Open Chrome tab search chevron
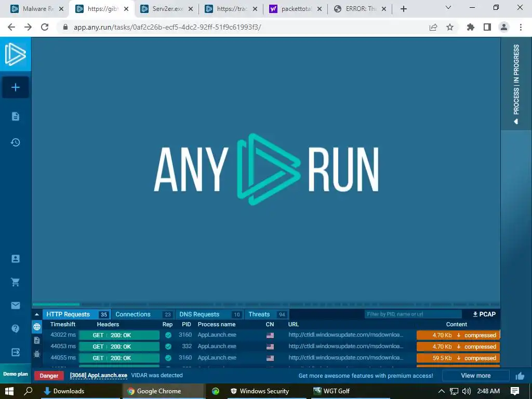 (448, 7)
